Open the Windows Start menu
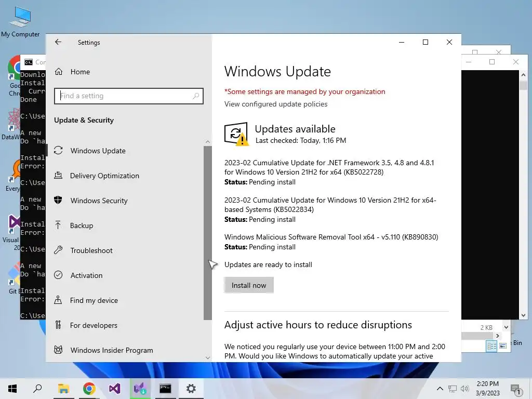The height and width of the screenshot is (399, 532). tap(12, 389)
